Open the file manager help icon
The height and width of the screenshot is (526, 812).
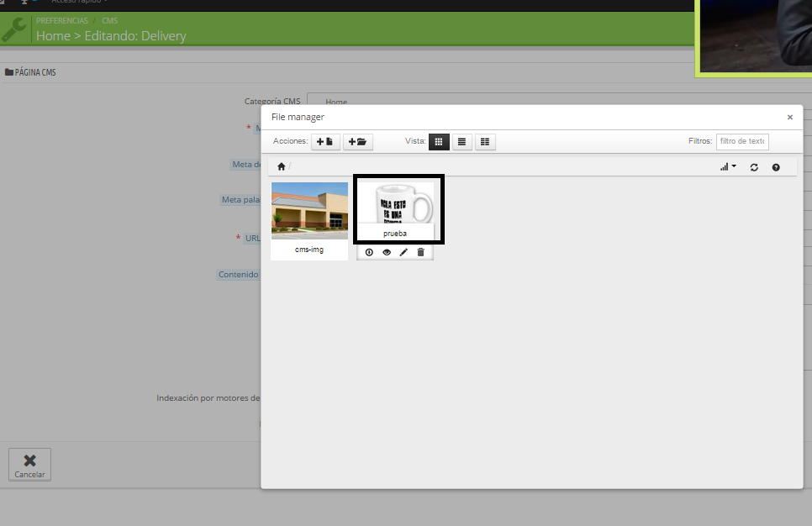tap(776, 167)
